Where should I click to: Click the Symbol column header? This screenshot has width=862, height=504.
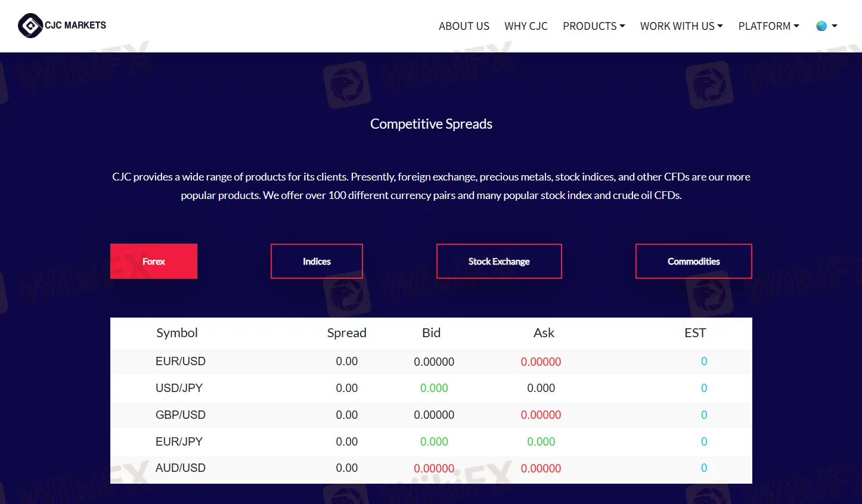(177, 333)
